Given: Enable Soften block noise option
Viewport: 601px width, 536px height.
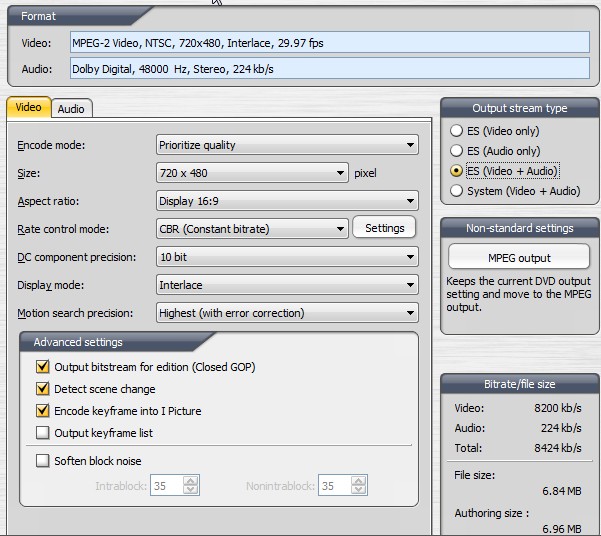Looking at the screenshot, I should [43, 461].
